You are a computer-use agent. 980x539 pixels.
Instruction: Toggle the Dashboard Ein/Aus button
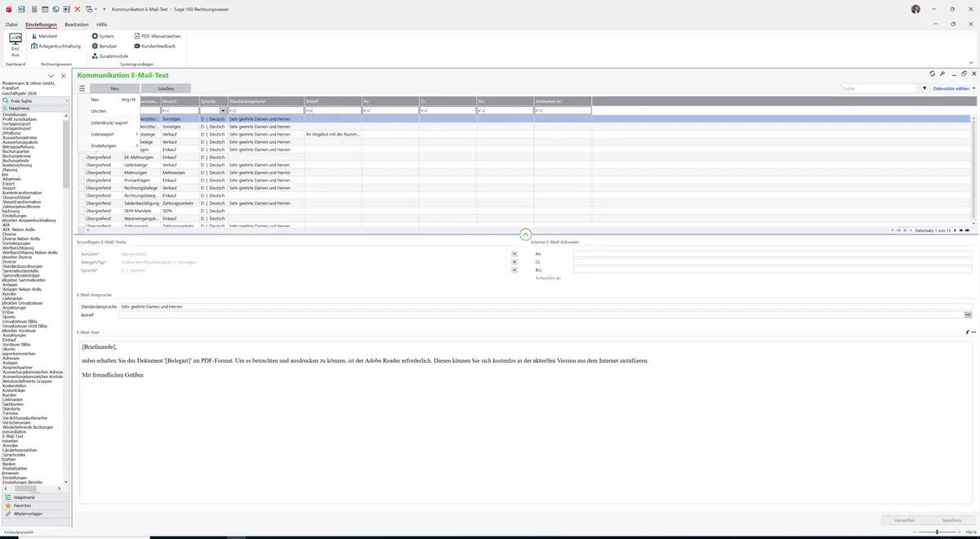[16, 44]
